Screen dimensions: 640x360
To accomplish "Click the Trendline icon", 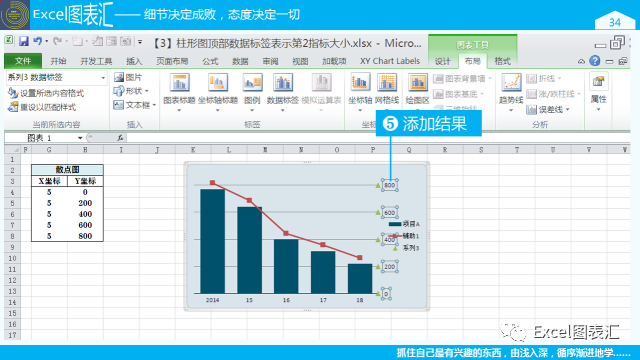I will pos(511,83).
